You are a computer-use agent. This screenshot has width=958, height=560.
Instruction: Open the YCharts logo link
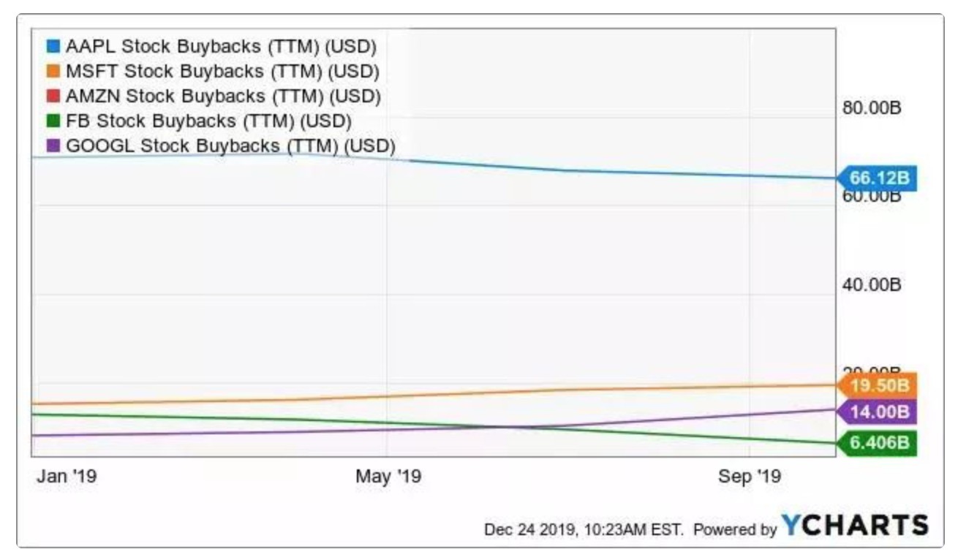[x=855, y=526]
